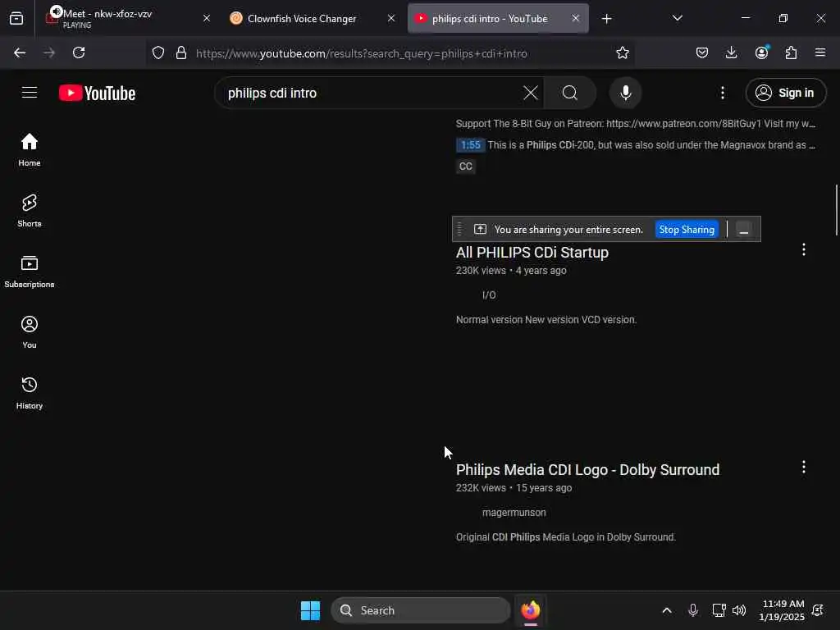
Task: Click the CC closed captions badge
Action: (466, 167)
